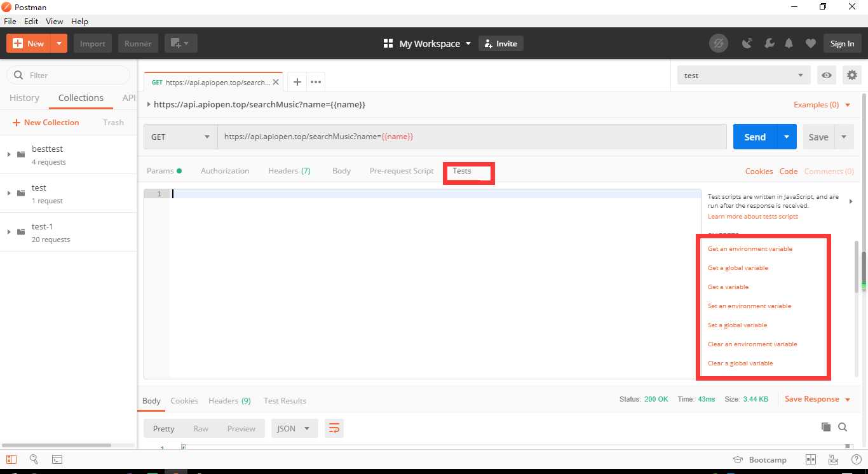Viewport: 868px width, 474px height.
Task: Open the Tests tab
Action: (x=462, y=171)
